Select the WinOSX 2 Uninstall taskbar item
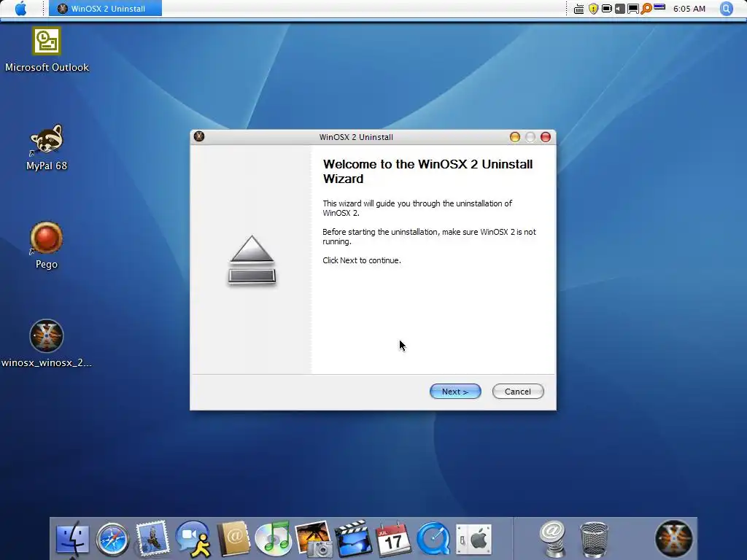The height and width of the screenshot is (560, 747). coord(105,9)
